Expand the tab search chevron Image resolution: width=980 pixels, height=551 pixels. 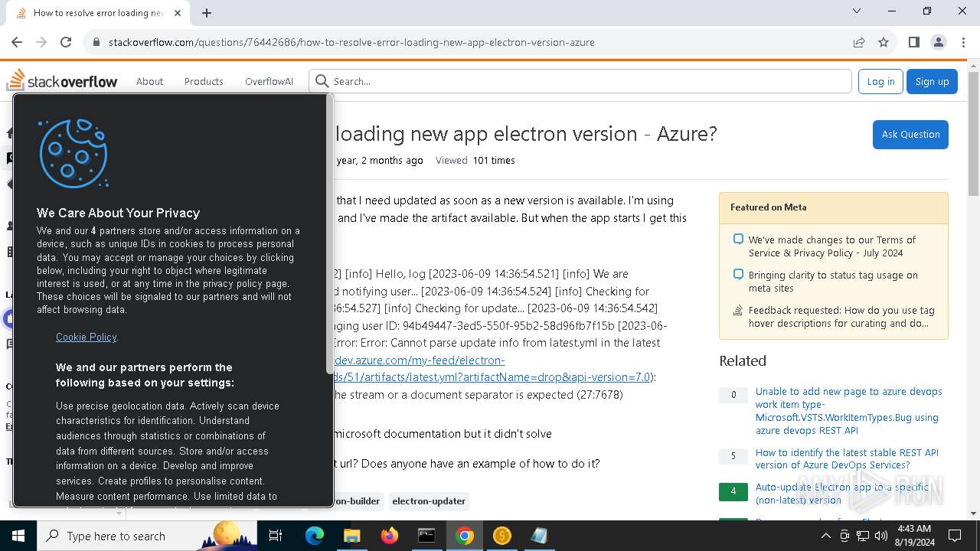tap(857, 11)
